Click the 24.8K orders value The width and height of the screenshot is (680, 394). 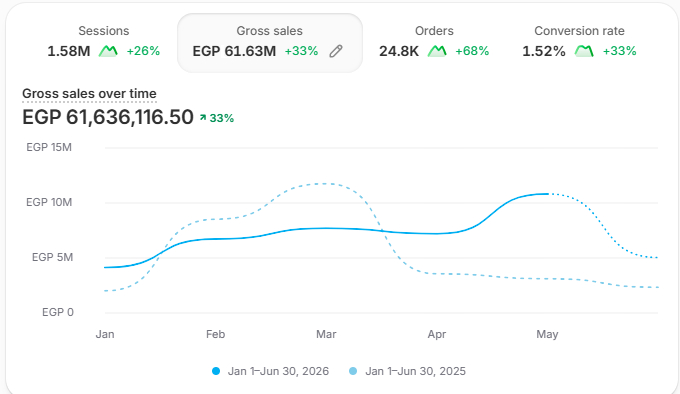pos(399,51)
